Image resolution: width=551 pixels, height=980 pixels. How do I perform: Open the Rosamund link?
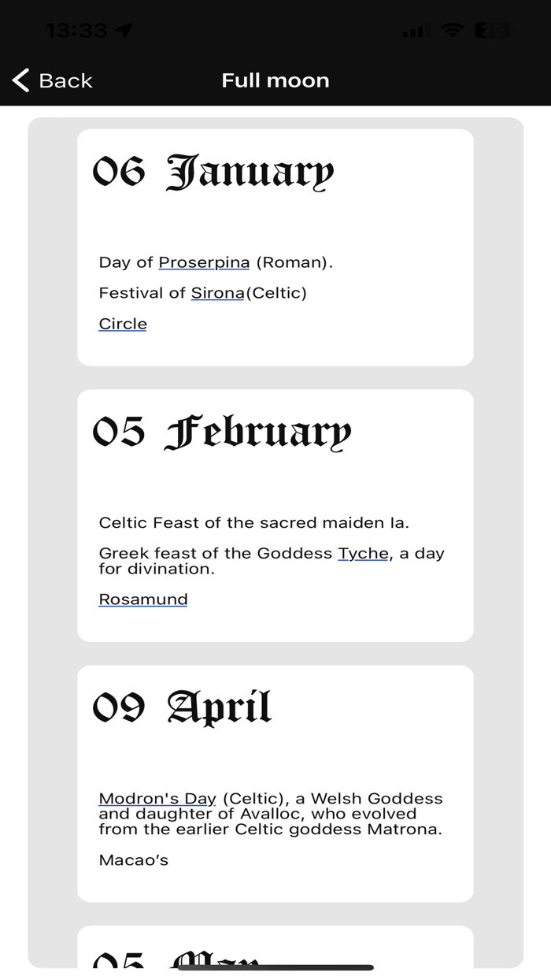(x=142, y=599)
